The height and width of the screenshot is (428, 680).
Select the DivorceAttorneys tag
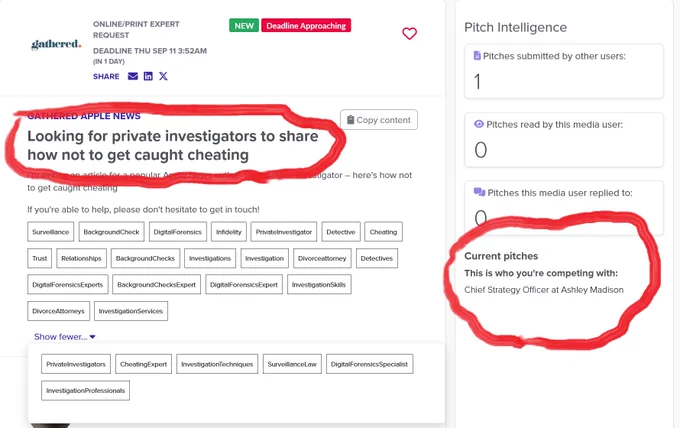[x=58, y=311]
